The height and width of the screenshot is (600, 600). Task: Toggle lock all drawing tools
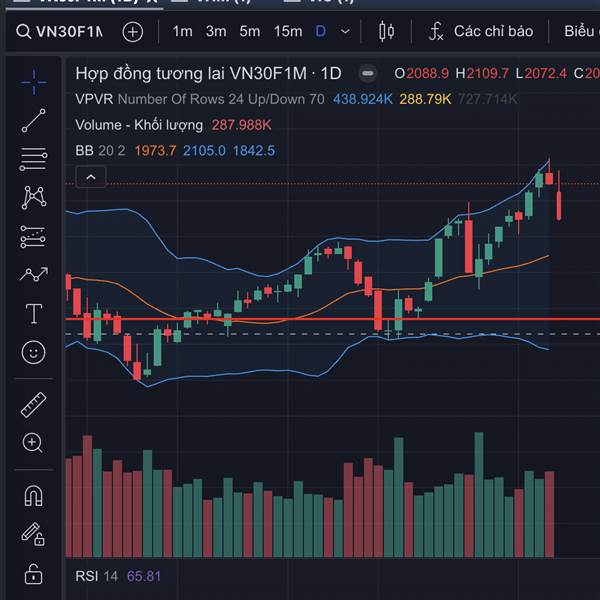(33, 574)
